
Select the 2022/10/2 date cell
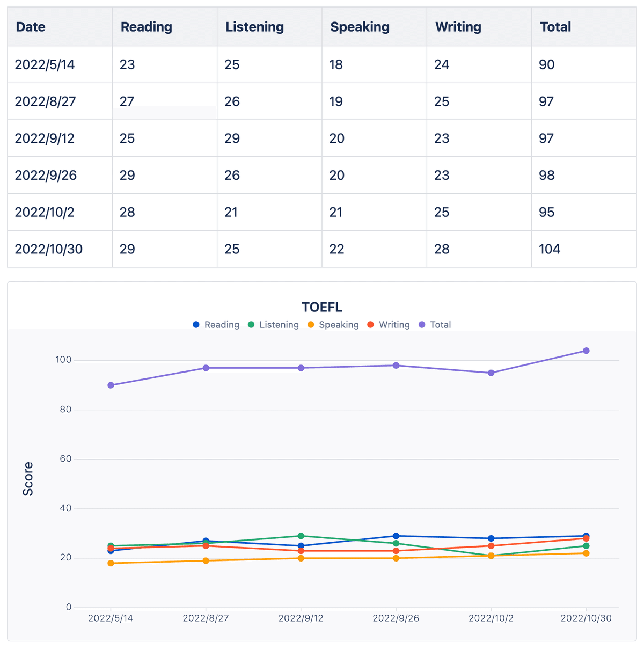(x=60, y=212)
